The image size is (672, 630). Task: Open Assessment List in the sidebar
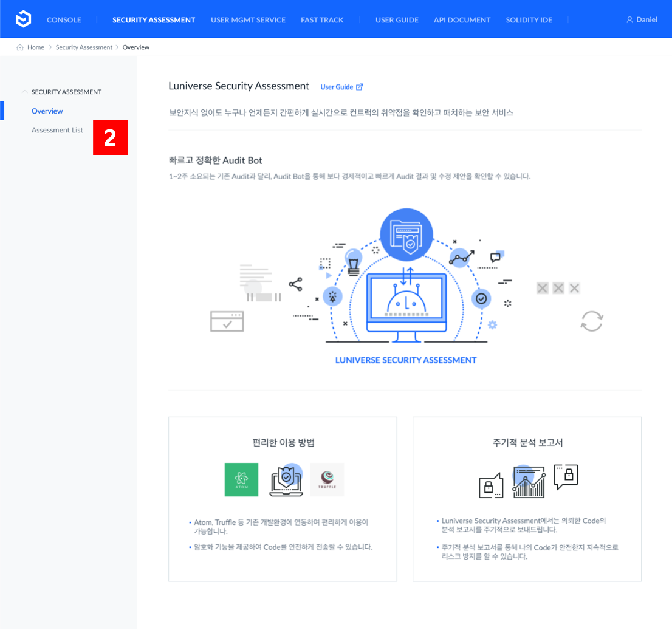click(x=57, y=130)
